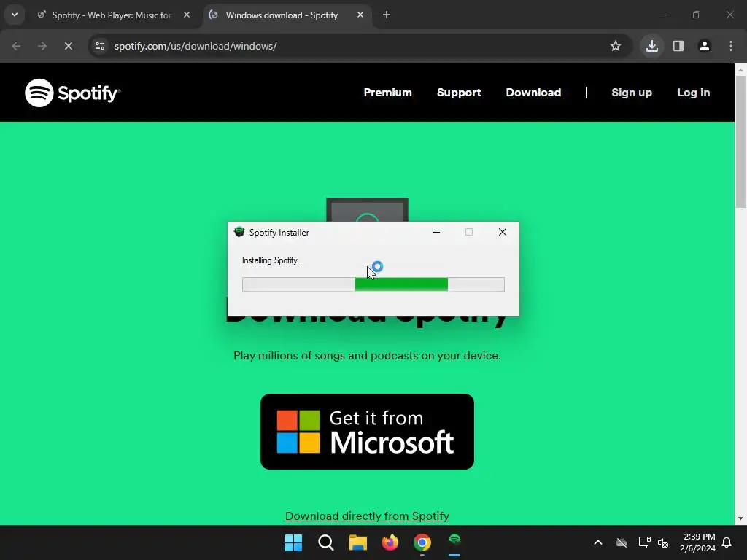
Task: Toggle the browser side panel
Action: [678, 46]
